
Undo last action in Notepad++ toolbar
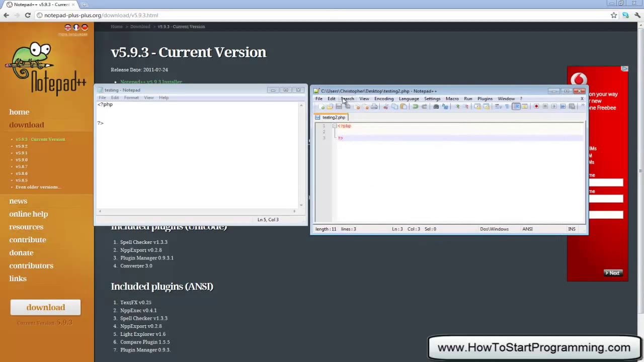click(x=415, y=107)
